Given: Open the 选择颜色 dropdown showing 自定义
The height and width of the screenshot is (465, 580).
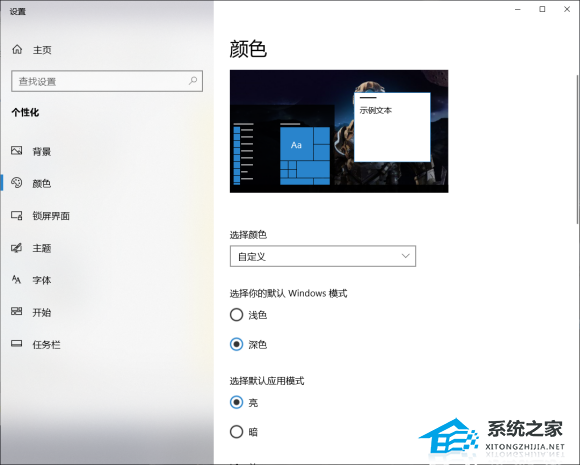Looking at the screenshot, I should click(x=323, y=256).
